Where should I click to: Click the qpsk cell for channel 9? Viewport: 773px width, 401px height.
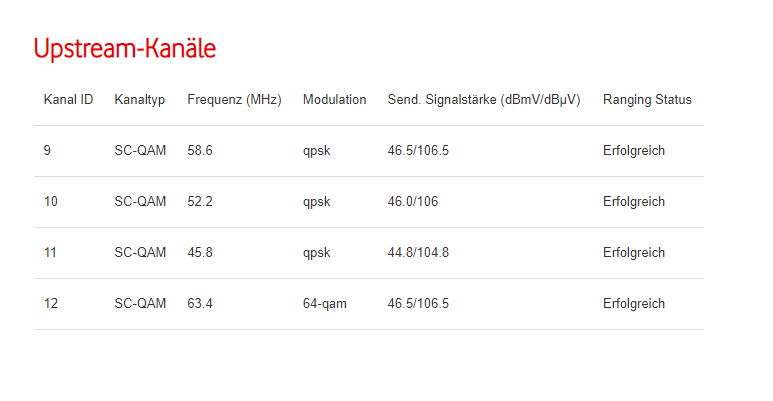316,151
